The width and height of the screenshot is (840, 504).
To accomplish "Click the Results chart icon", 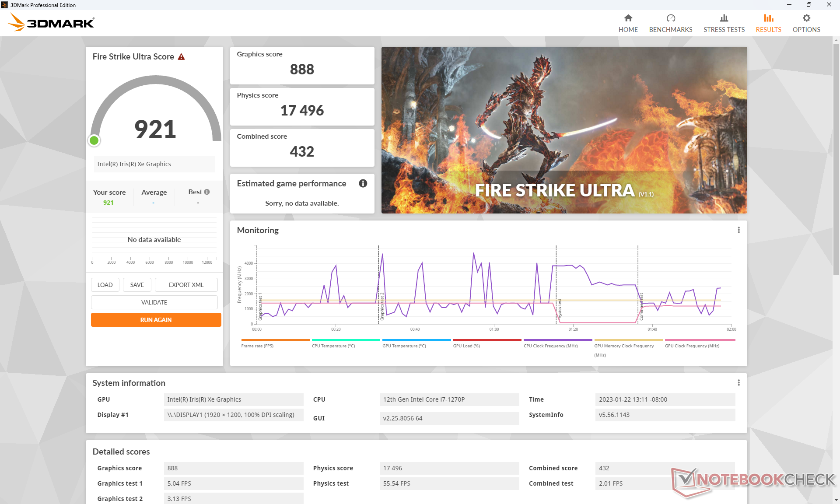I will coord(768,18).
